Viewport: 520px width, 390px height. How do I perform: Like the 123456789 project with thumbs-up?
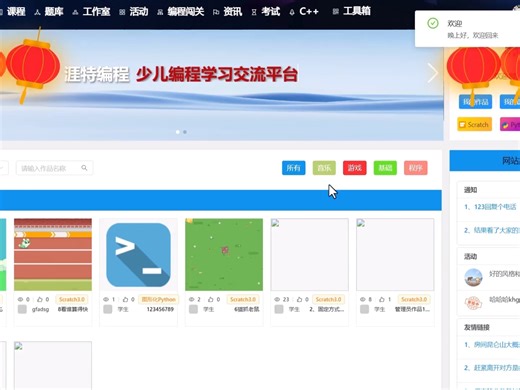pyautogui.click(x=125, y=299)
